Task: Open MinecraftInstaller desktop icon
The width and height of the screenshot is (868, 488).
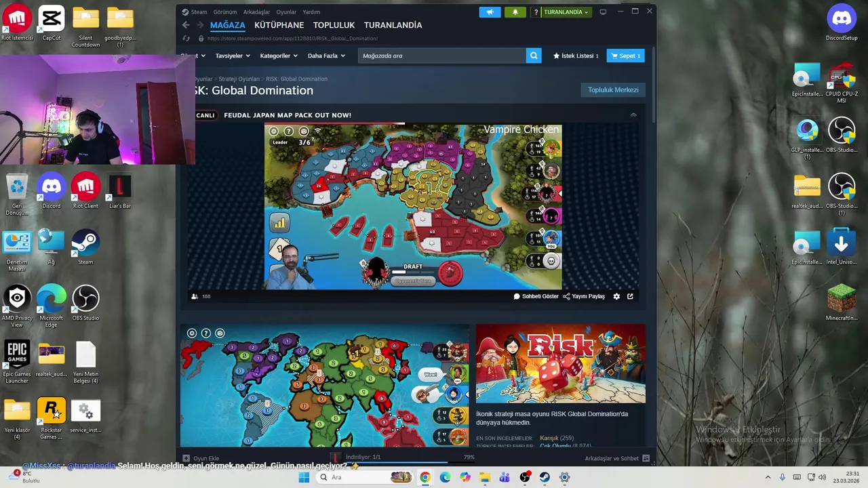Action: click(842, 304)
